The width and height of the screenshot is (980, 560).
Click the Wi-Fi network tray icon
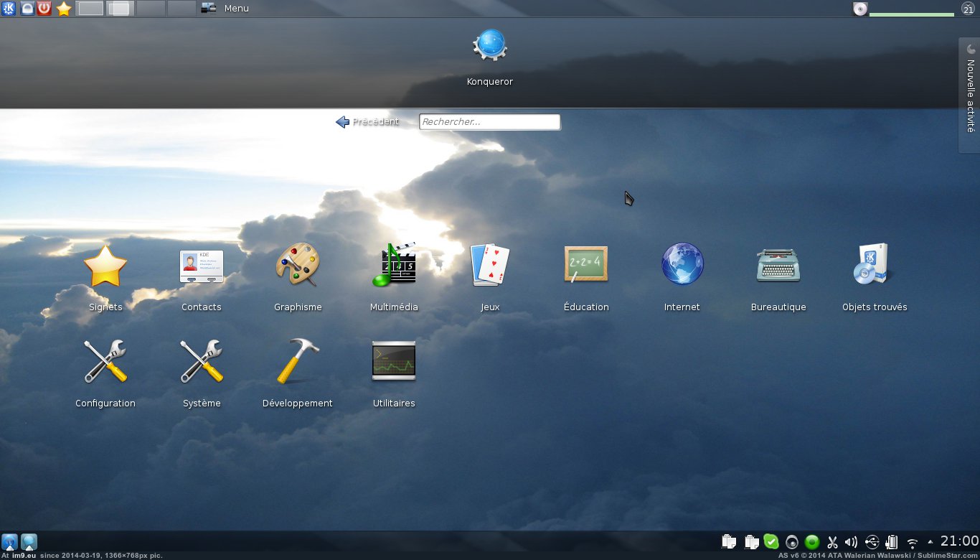pyautogui.click(x=913, y=542)
